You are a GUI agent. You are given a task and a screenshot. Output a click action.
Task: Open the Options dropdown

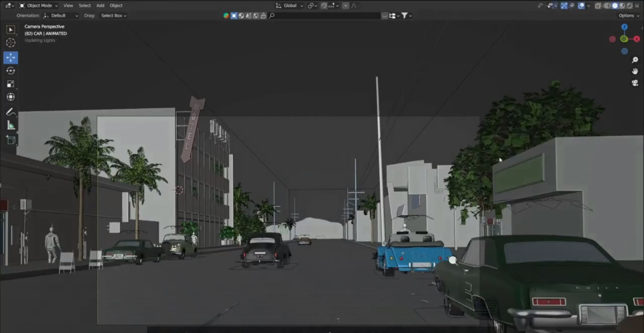[629, 15]
